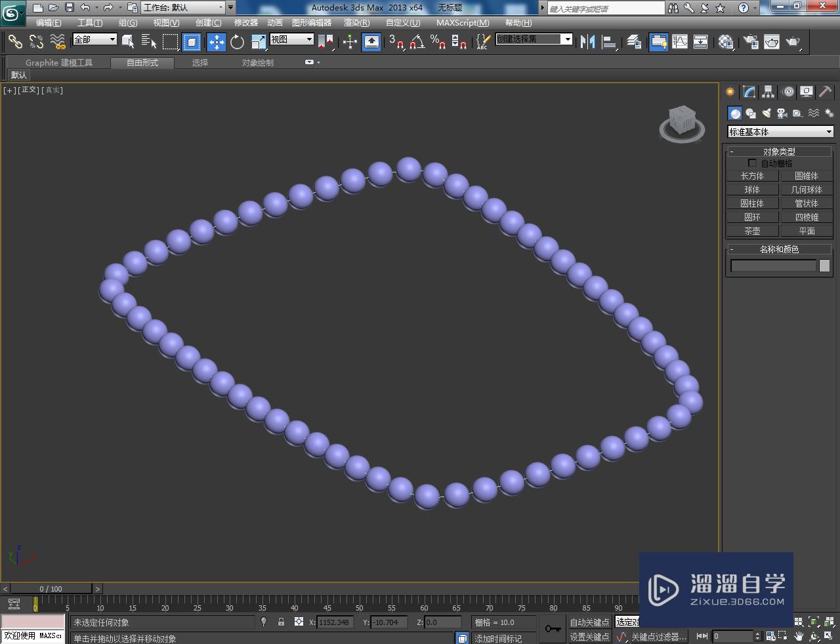
Task: Open the 编辑(E) menu
Action: [49, 22]
